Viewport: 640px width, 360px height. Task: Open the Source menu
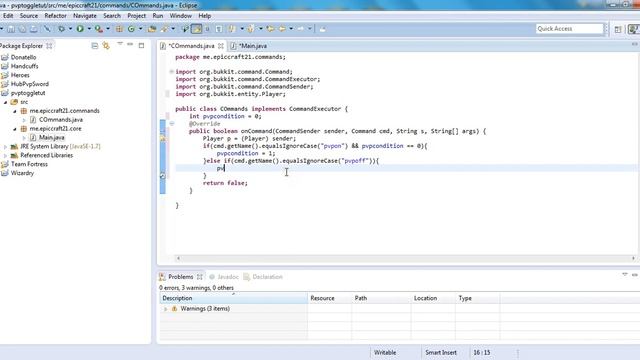(x=29, y=16)
